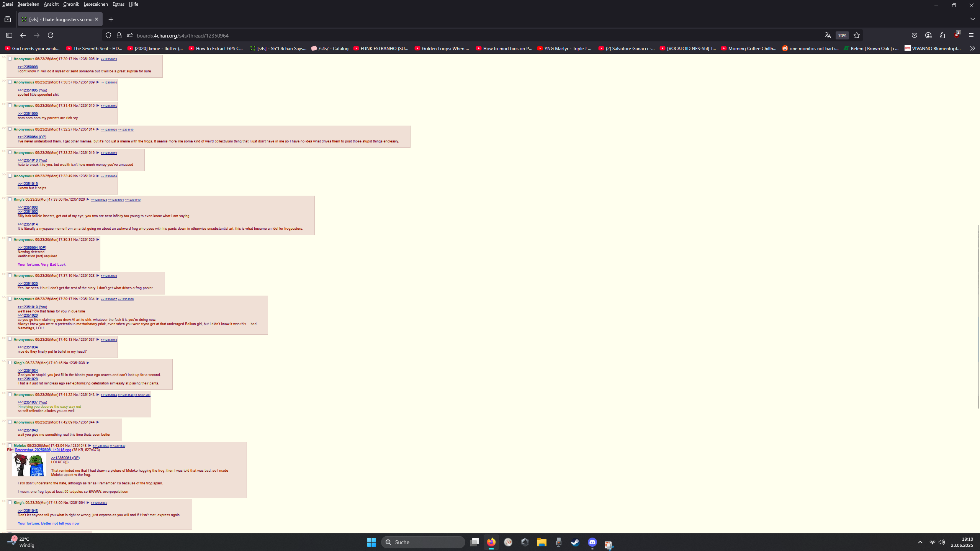
Task: Go back with the back arrow
Action: click(23, 35)
